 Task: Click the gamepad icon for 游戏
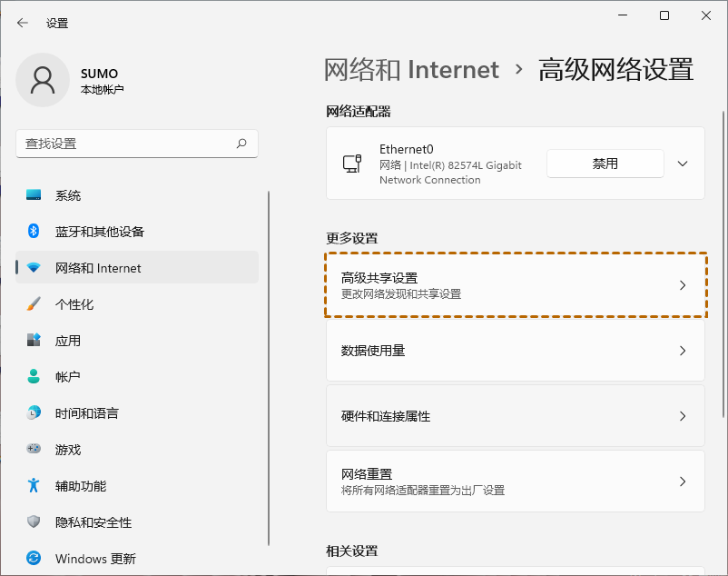point(34,449)
